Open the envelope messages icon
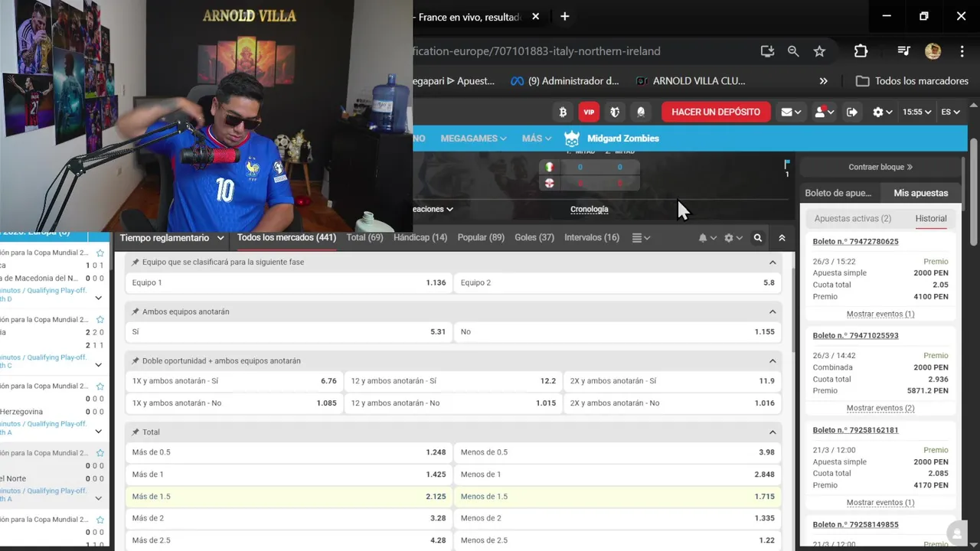 tap(791, 112)
